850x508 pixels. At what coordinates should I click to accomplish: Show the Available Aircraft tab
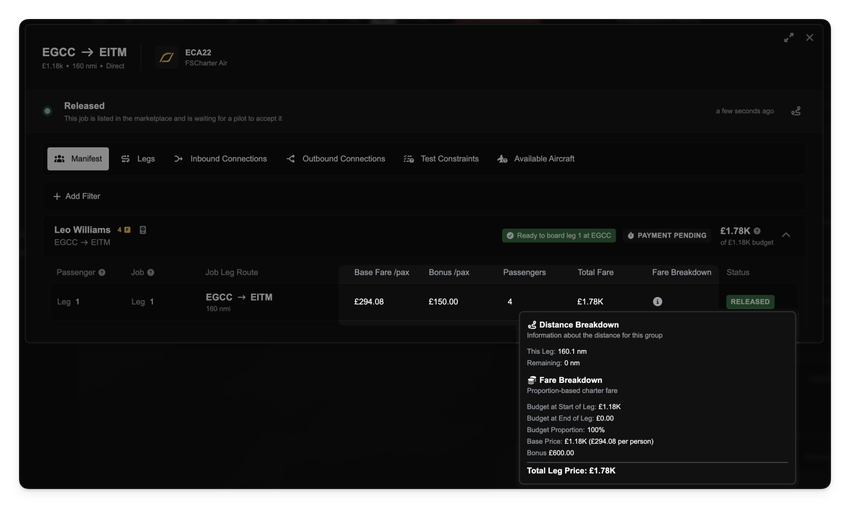(x=536, y=159)
